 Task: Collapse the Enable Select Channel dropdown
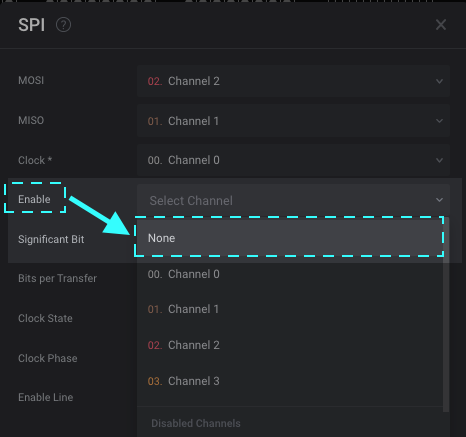(293, 200)
